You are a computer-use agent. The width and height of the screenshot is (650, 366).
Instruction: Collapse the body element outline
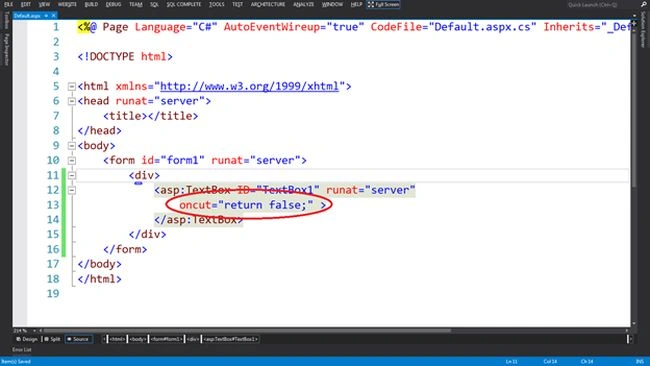(x=72, y=145)
